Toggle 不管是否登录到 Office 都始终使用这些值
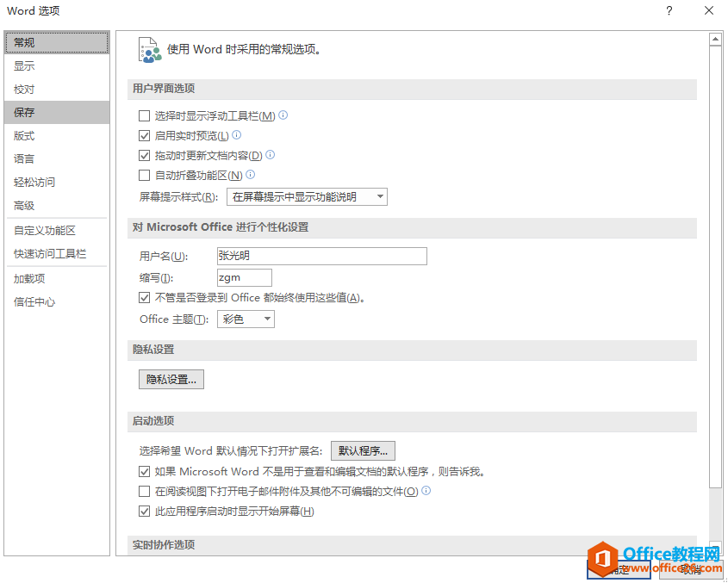Screen dimensions: 728x583 point(145,298)
